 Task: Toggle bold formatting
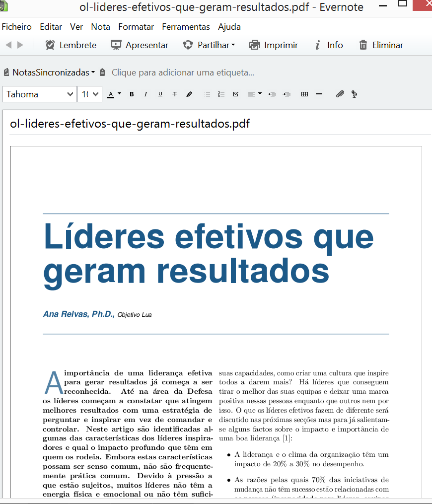(x=132, y=94)
